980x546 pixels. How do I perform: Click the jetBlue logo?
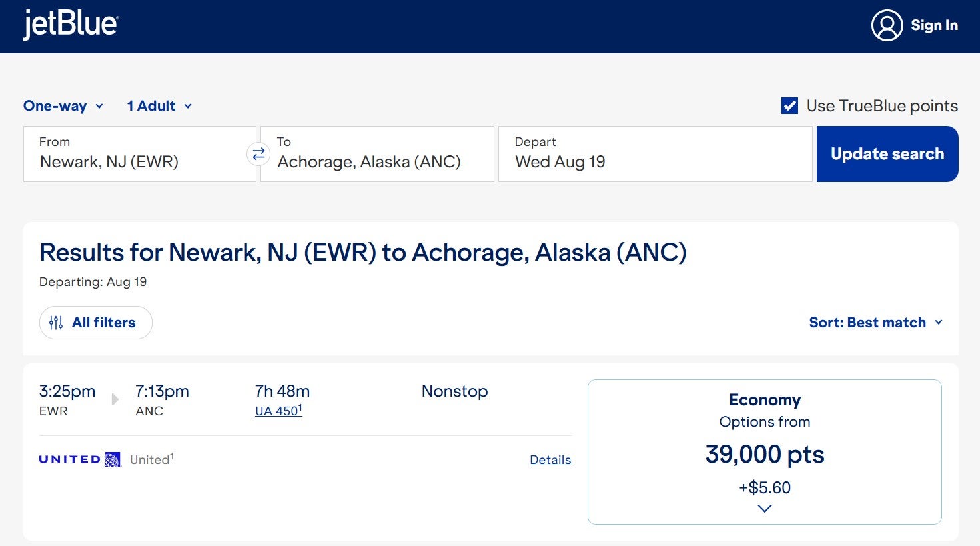(71, 25)
